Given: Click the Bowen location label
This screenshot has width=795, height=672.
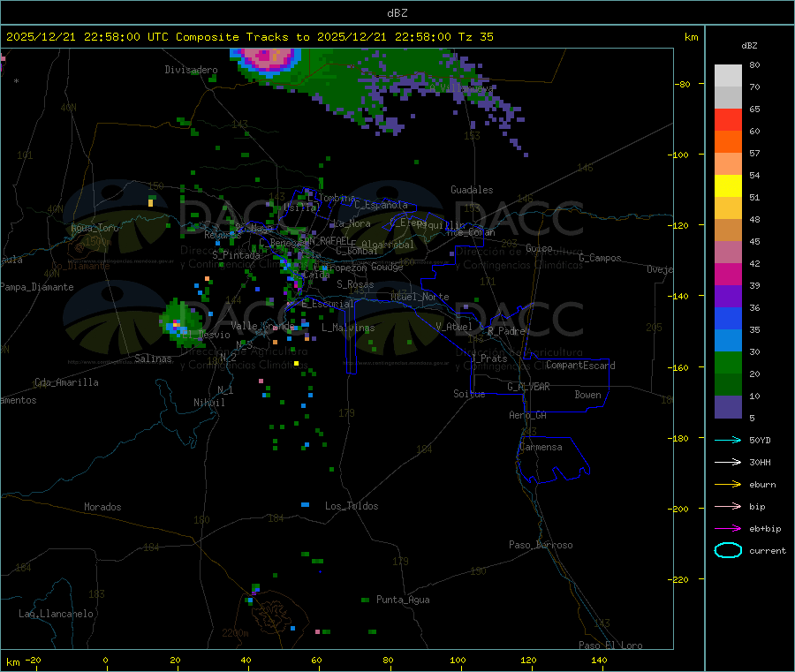Looking at the screenshot, I should click(587, 395).
